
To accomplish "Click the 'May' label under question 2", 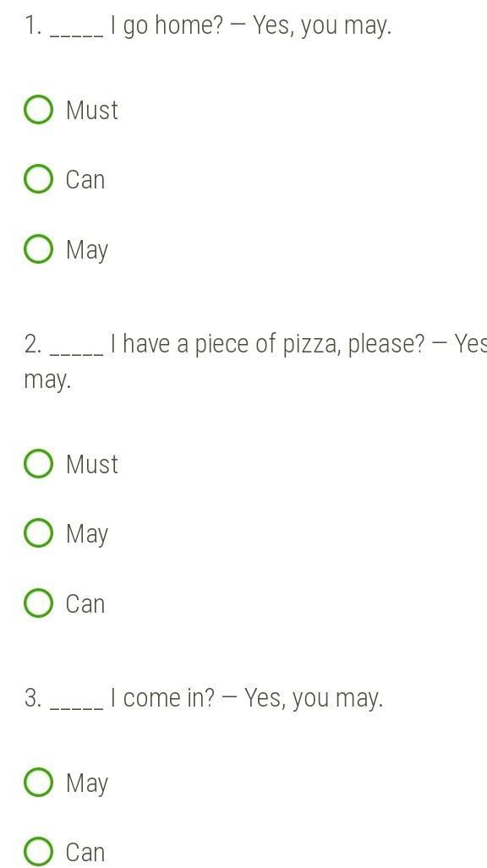I will click(87, 535).
